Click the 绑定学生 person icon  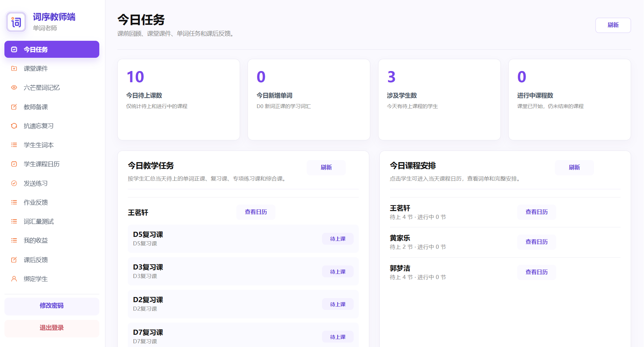pos(14,279)
